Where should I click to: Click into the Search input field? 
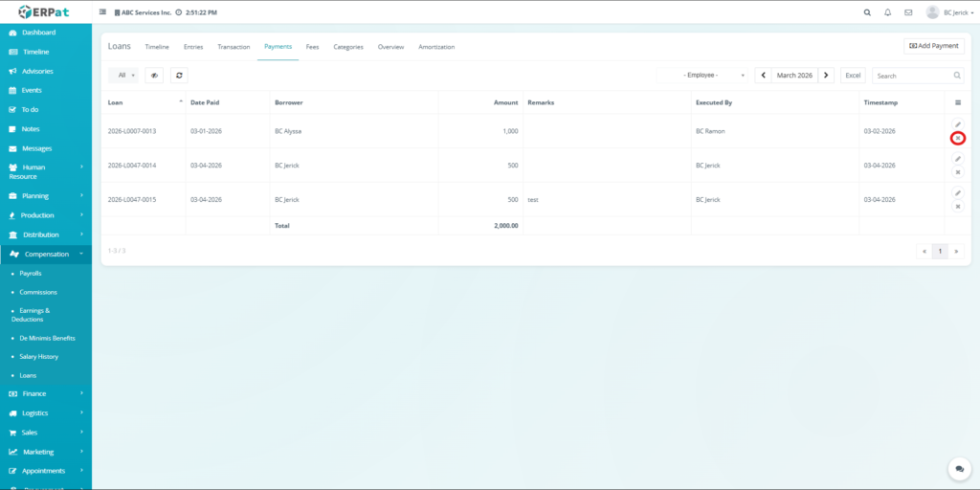click(x=911, y=75)
